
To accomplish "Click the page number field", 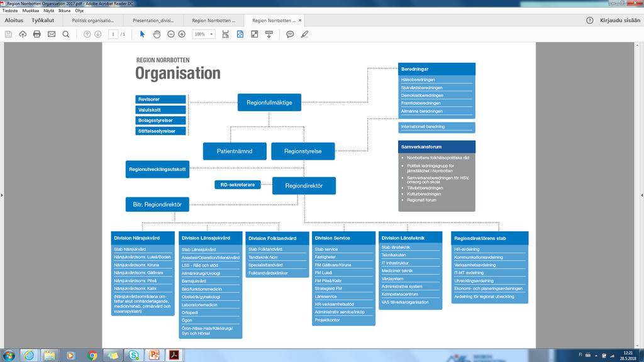I will tap(113, 34).
